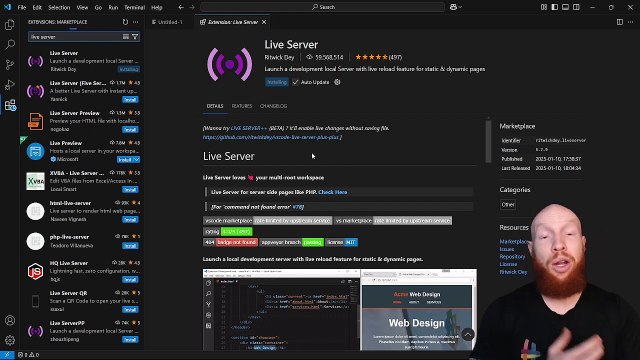Install the html-live-server extension
Viewport: 640px width, 360px height.
(130, 220)
